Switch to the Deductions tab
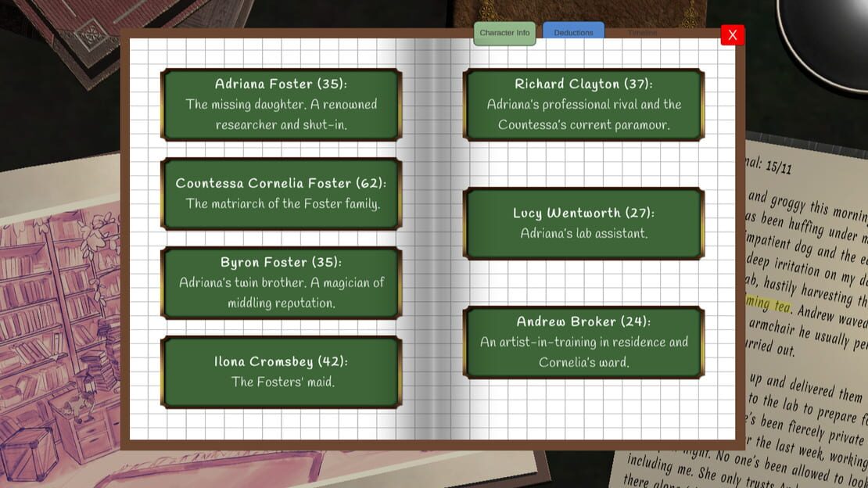This screenshot has width=868, height=488. [x=573, y=32]
